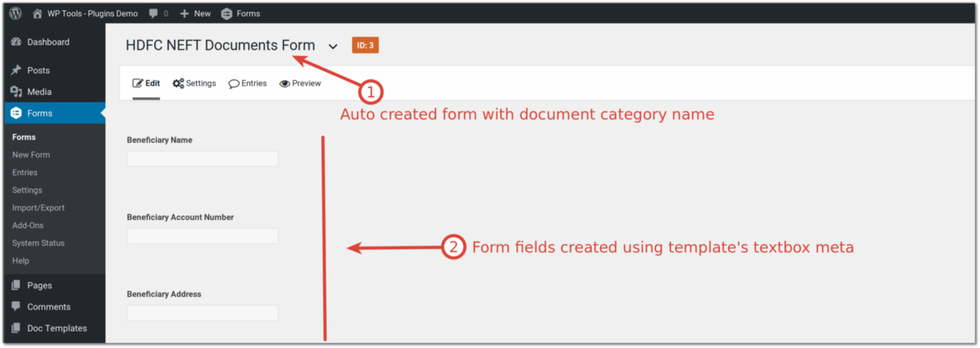This screenshot has height=348, width=980.
Task: Click the Beneficiary Address input field
Action: click(203, 313)
